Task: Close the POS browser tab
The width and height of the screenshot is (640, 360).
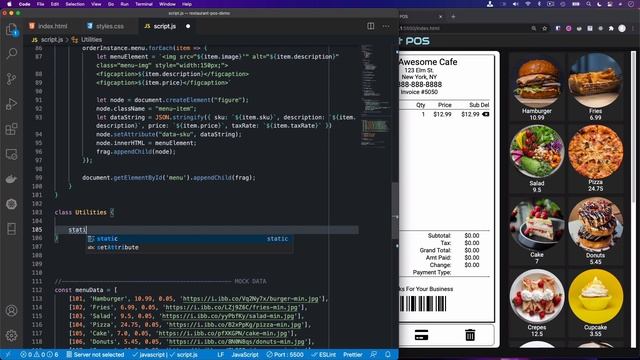Action: (440, 17)
